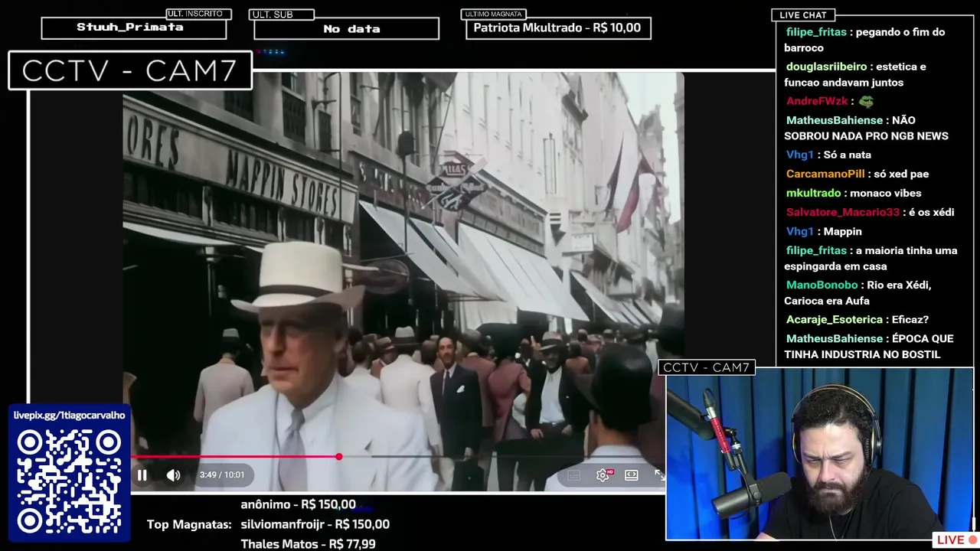Click the large CCTV - CAM7 title

click(x=129, y=70)
